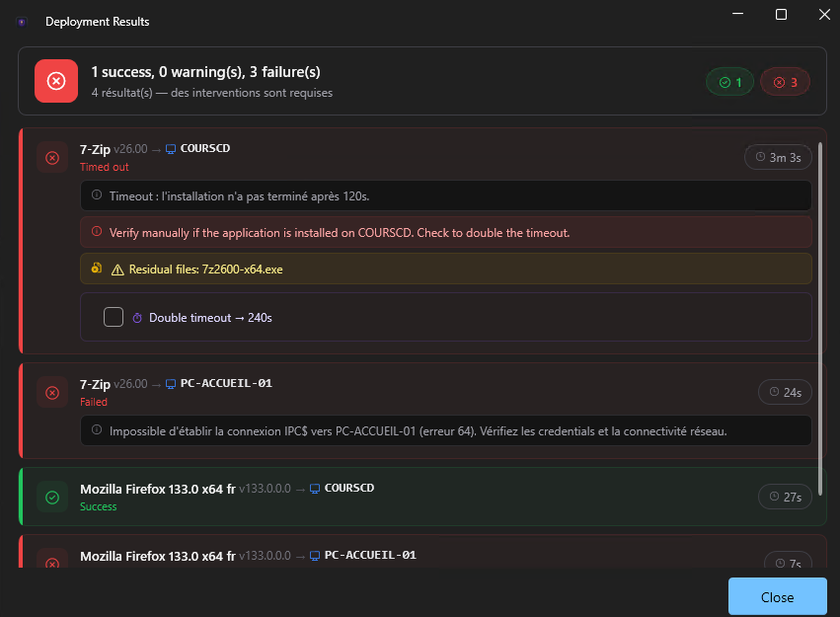Click the green Firefox COURSCD success icon

pos(52,497)
